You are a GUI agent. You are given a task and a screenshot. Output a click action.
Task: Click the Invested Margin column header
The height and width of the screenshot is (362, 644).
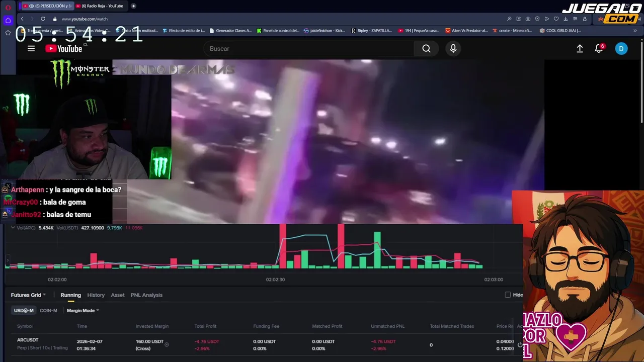tap(152, 326)
